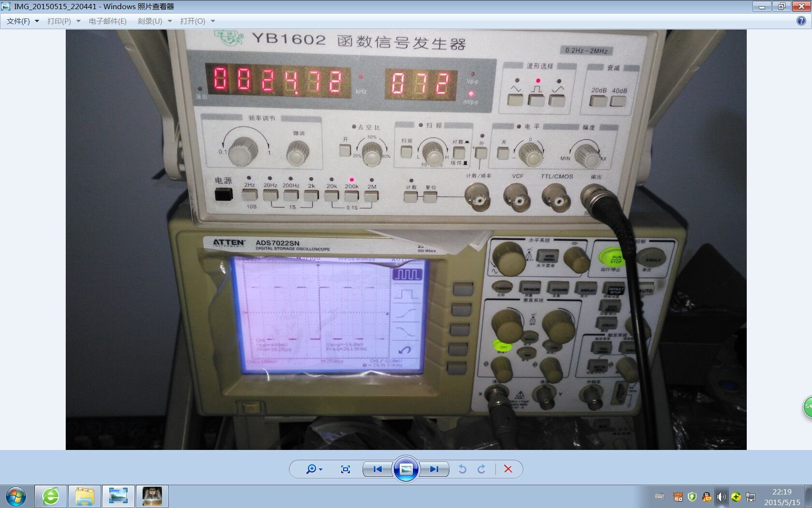Open the magnifier zoom dropdown
Screen dimensions: 812x508
click(x=314, y=469)
